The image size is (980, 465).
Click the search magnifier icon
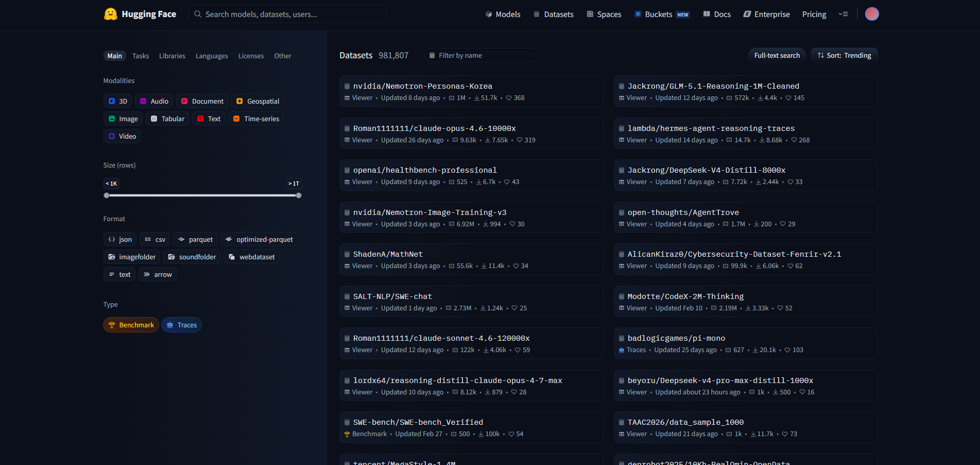198,14
